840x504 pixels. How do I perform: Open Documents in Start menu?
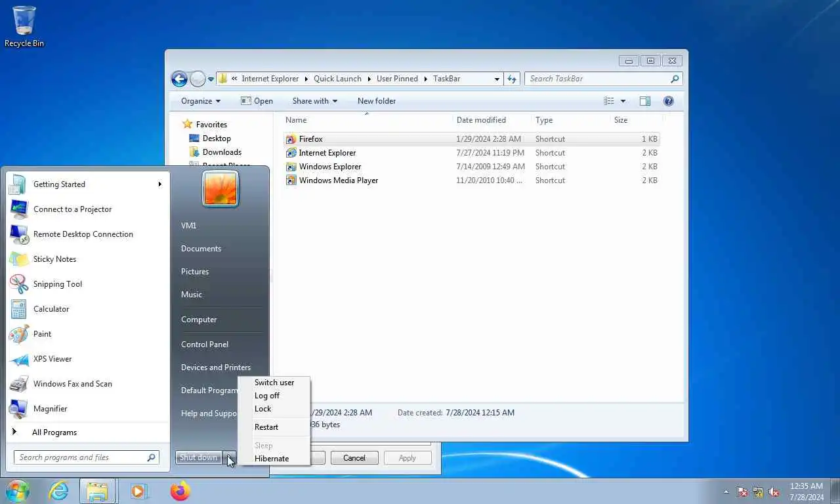pos(201,249)
